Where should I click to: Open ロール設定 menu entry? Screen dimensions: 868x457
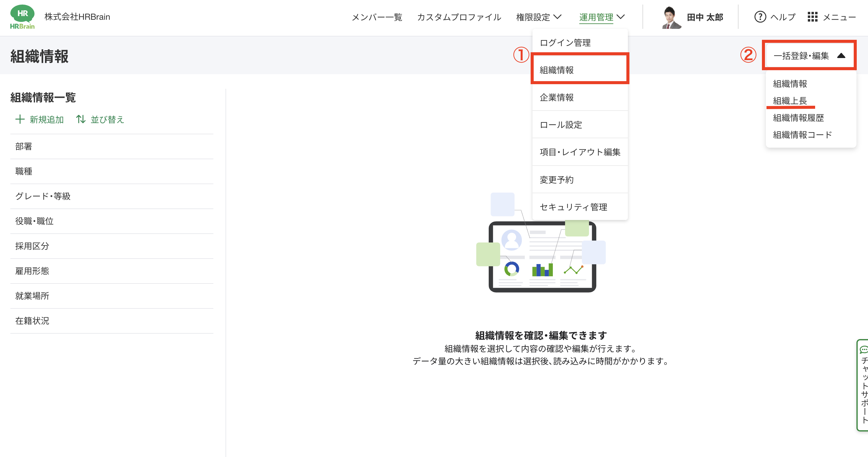561,125
